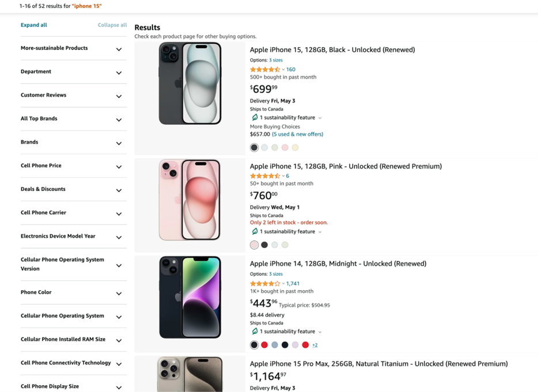The width and height of the screenshot is (538, 392).
Task: Click sustainability leaf icon under iPhone 14 Midnight
Action: [255, 332]
